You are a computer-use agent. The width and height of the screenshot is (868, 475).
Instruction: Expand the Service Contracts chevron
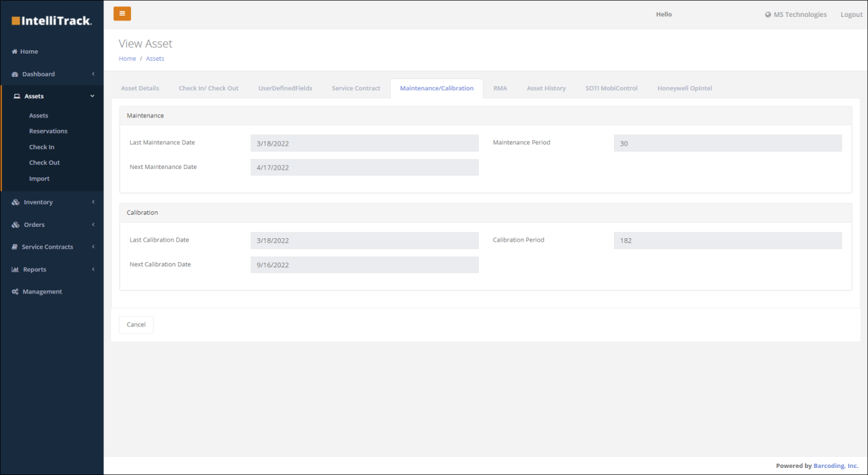93,247
